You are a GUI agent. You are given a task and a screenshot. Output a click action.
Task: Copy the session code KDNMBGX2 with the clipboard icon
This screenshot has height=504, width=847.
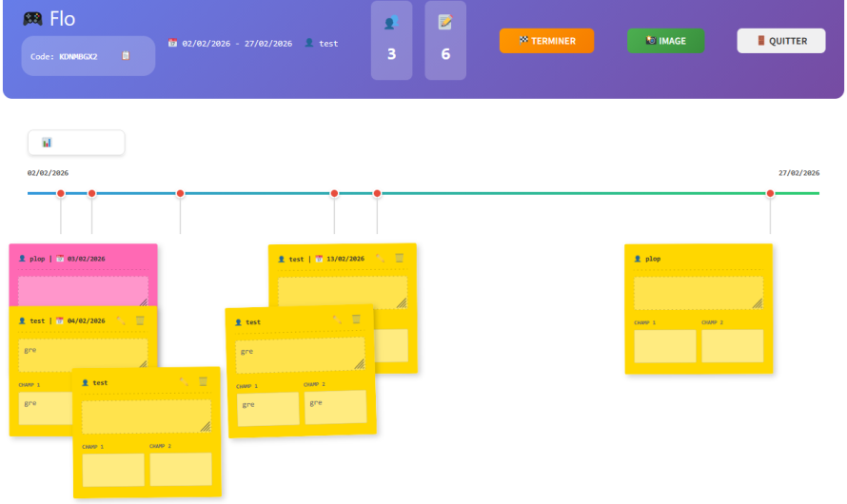point(126,56)
